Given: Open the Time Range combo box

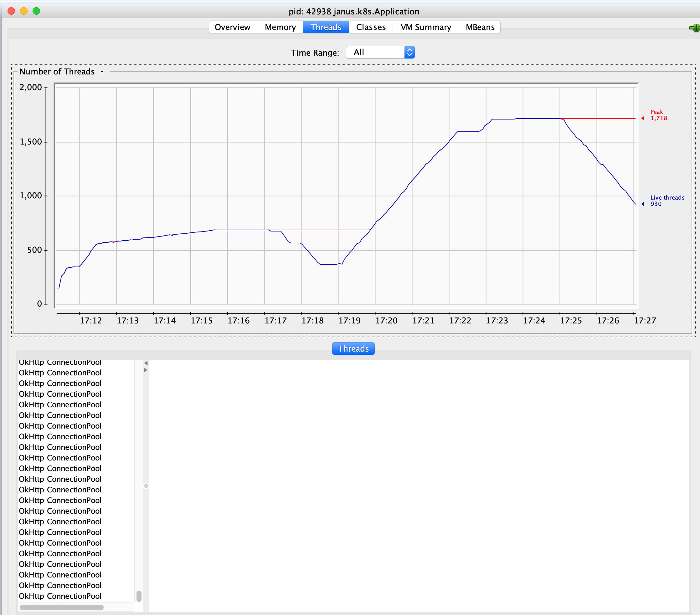Looking at the screenshot, I should (x=375, y=52).
